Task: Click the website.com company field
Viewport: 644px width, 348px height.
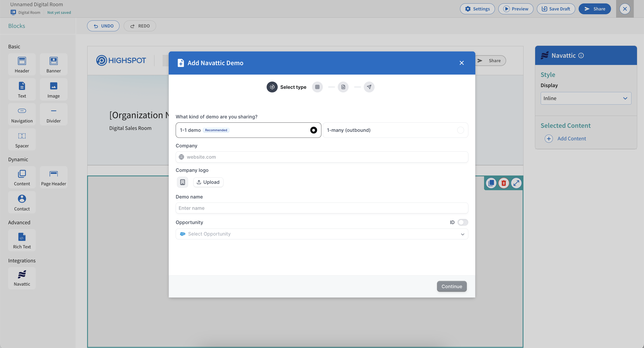Action: 322,157
